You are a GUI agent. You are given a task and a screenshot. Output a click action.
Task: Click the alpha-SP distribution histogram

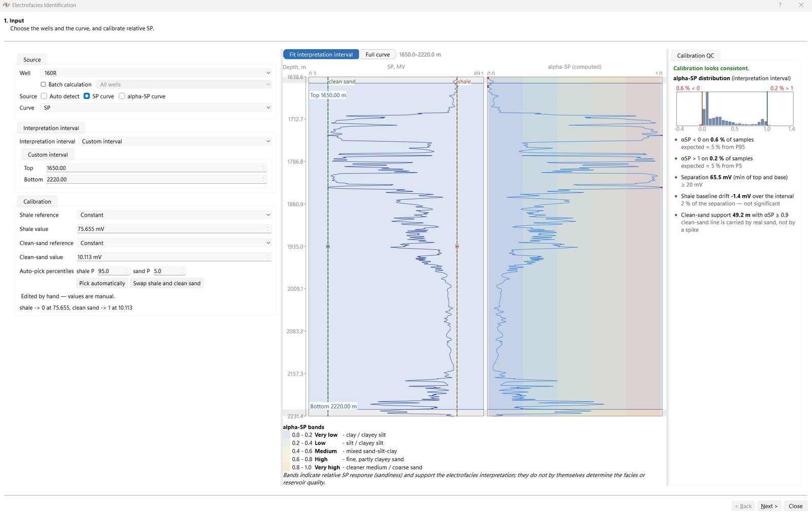click(x=734, y=109)
